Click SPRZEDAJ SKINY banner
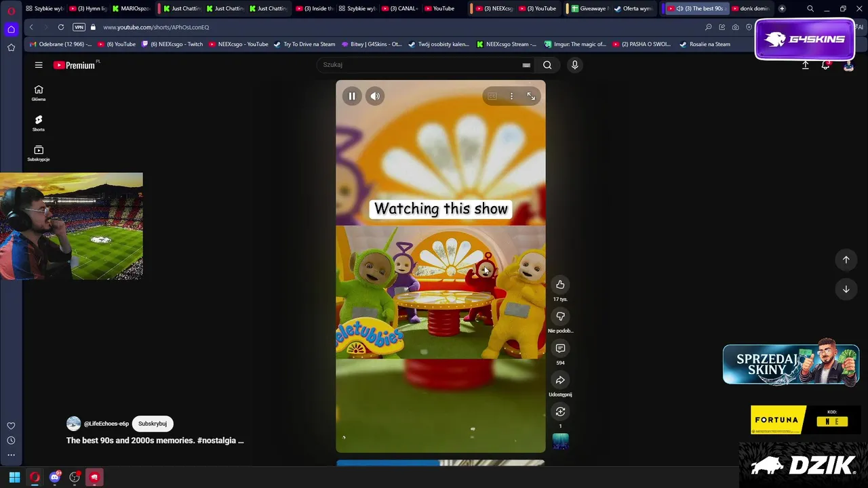 tap(791, 365)
